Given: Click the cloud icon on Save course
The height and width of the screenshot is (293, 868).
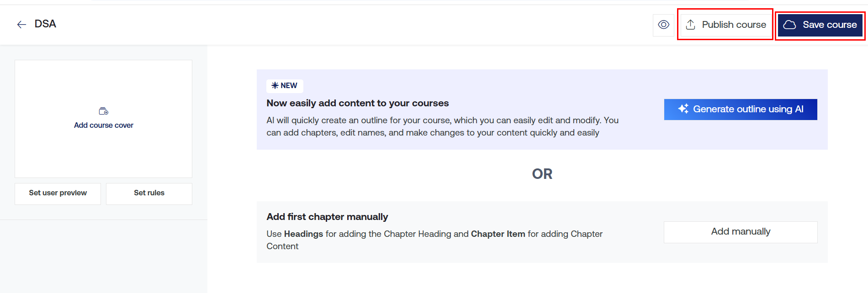Looking at the screenshot, I should click(x=789, y=25).
